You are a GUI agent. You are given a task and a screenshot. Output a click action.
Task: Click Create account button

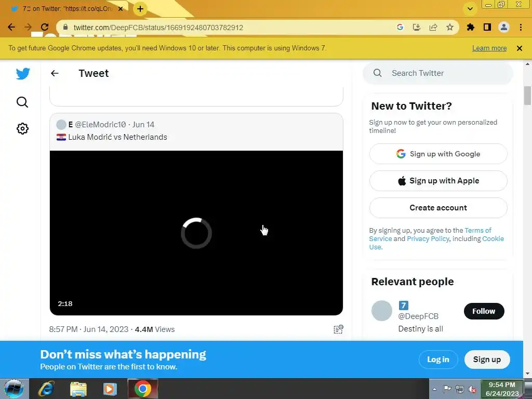click(x=438, y=208)
